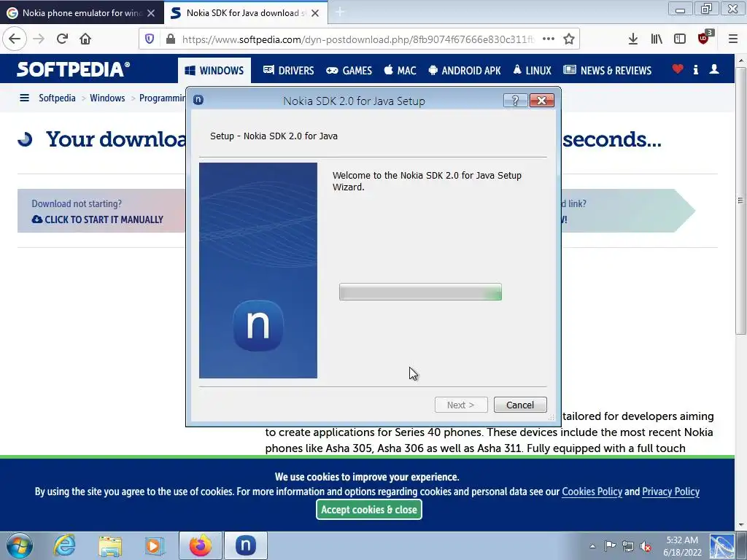Click the Softpedia logo
This screenshot has height=560, width=747.
tap(74, 69)
